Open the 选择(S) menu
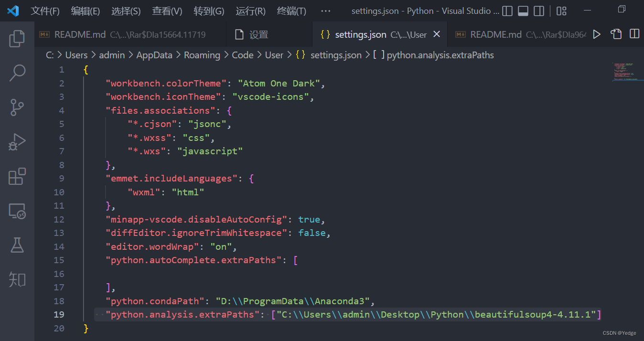The height and width of the screenshot is (341, 644). [126, 11]
